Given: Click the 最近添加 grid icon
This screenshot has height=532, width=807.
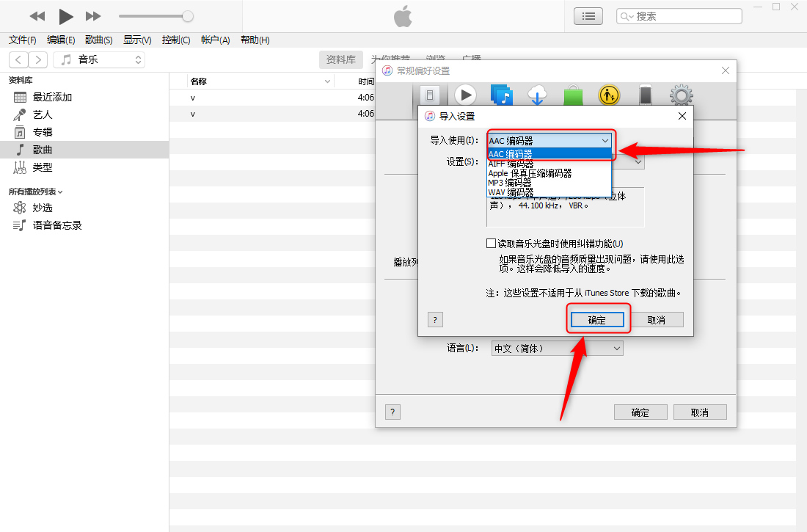Looking at the screenshot, I should 20,98.
